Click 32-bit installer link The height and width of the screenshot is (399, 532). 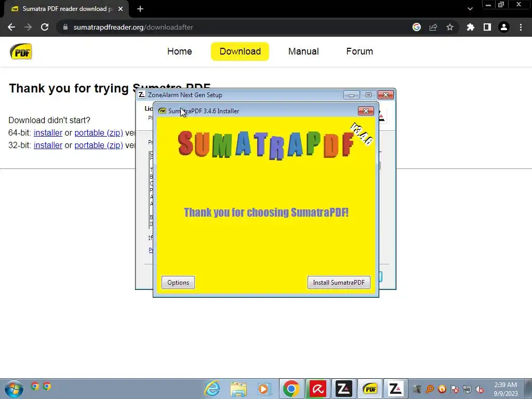(x=48, y=145)
